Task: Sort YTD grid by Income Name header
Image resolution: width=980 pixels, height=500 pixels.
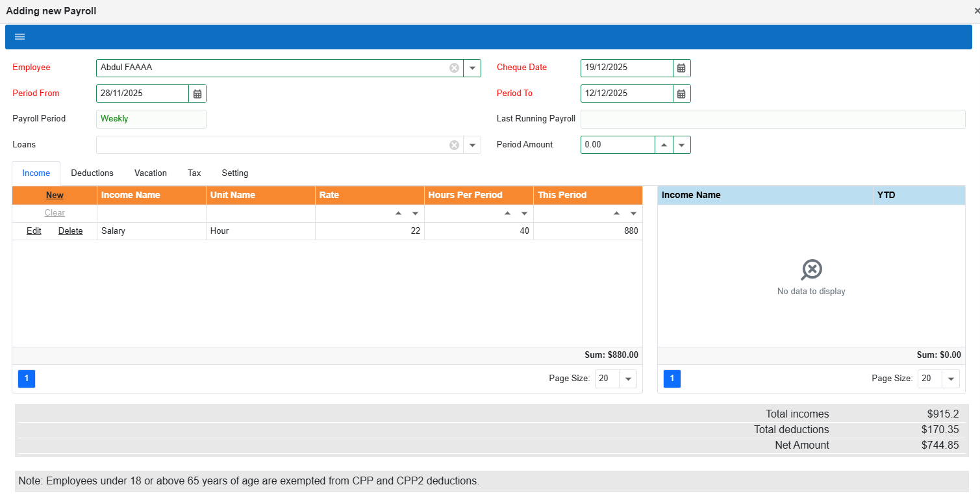Action: [x=765, y=195]
